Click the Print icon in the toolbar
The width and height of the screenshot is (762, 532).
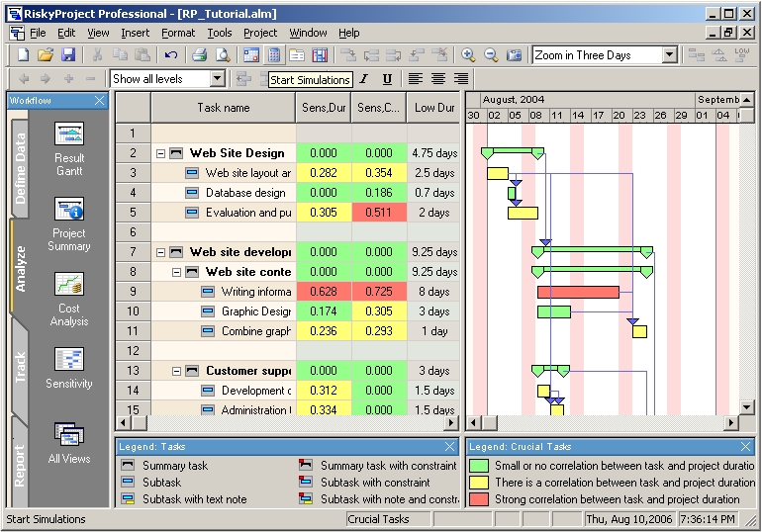click(199, 54)
